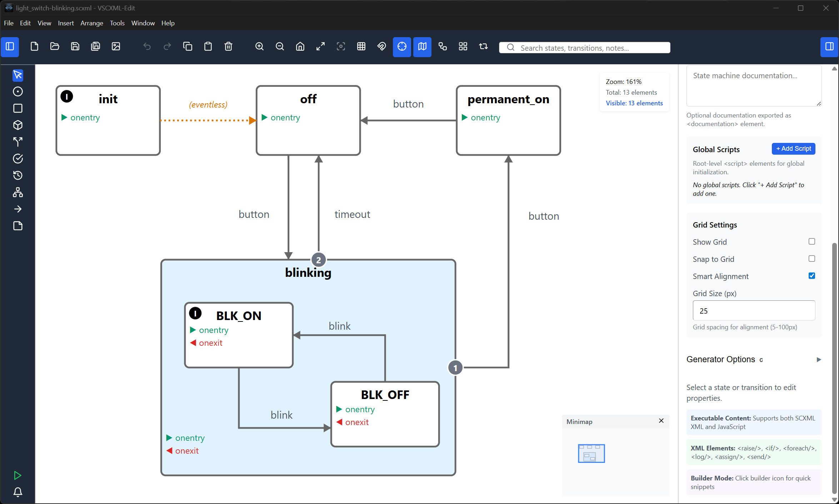Click the Grid Size input field
Image resolution: width=839 pixels, height=504 pixels.
[x=754, y=311]
